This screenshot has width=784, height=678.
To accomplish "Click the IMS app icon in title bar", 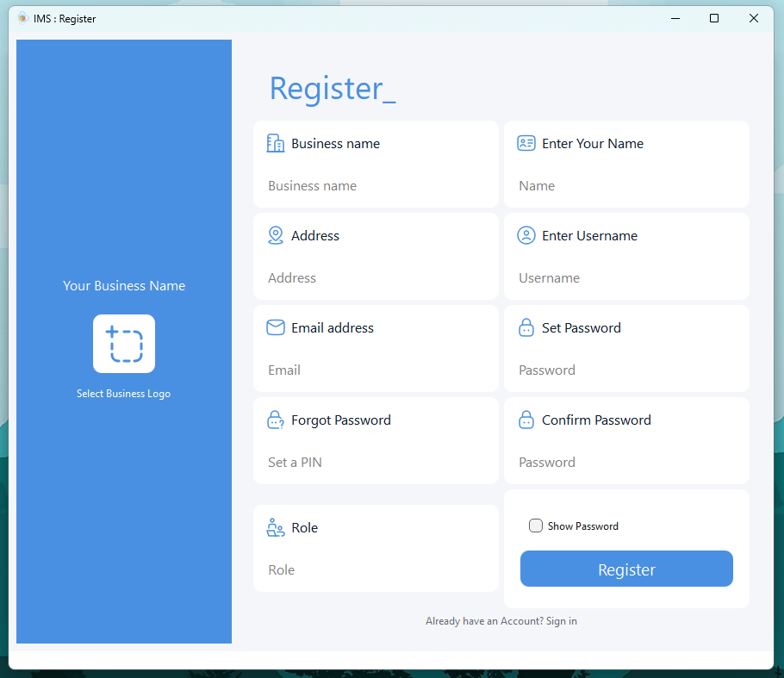I will [x=23, y=18].
